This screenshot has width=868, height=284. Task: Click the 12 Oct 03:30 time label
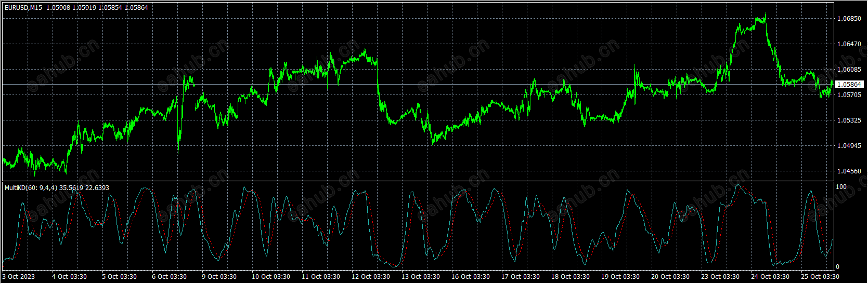pyautogui.click(x=371, y=277)
